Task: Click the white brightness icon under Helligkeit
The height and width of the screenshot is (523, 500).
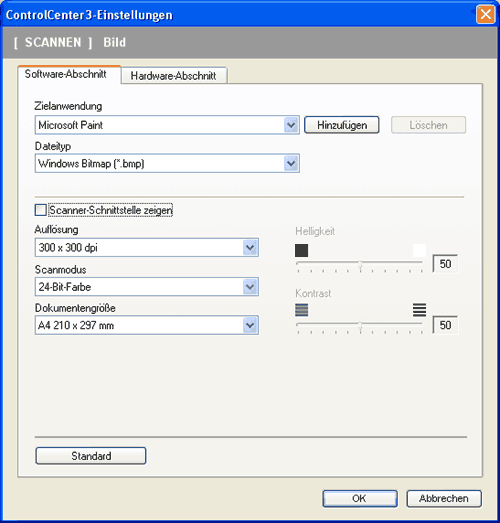Action: tap(419, 250)
